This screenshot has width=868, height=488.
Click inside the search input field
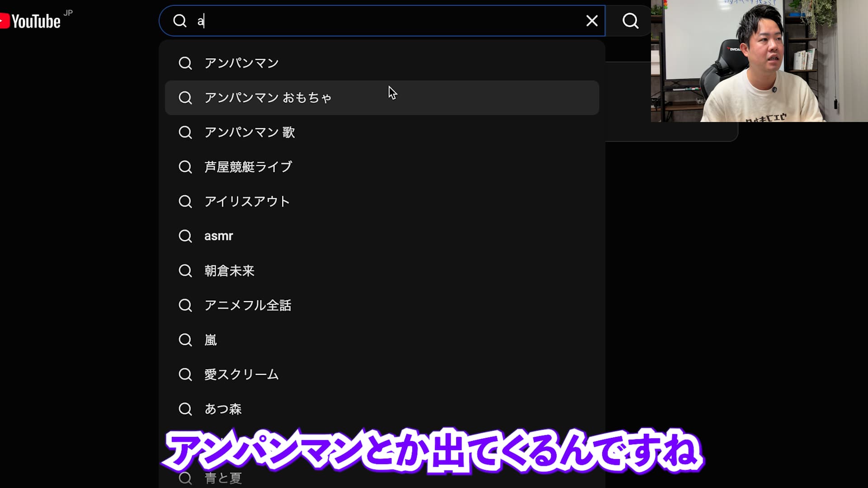tap(384, 21)
